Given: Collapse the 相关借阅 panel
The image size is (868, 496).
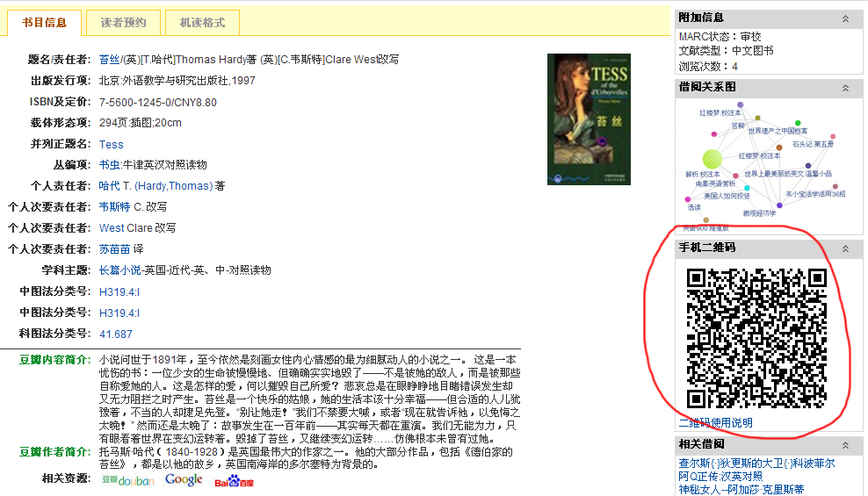Looking at the screenshot, I should point(845,445).
